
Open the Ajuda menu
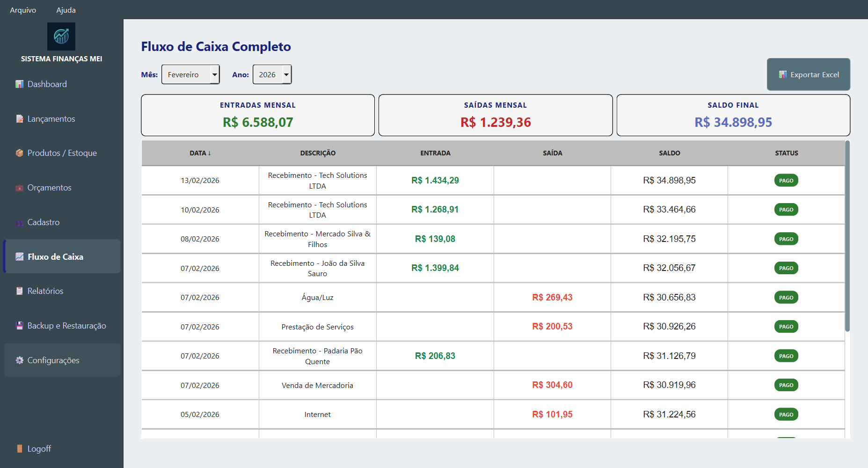[x=66, y=10]
